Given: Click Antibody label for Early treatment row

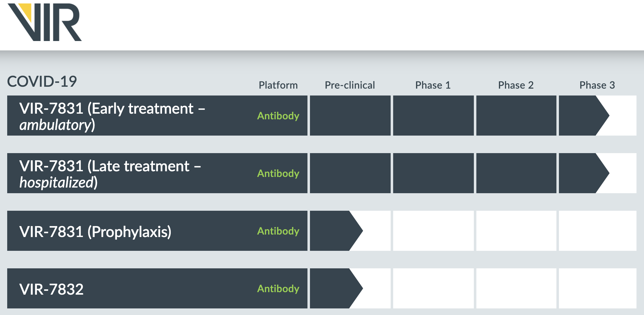Looking at the screenshot, I should (x=278, y=116).
